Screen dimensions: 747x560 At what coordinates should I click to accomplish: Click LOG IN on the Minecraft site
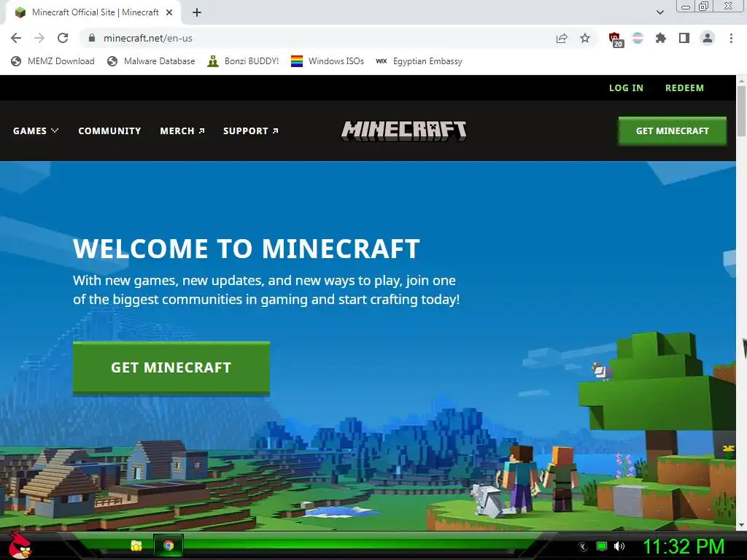pos(626,87)
